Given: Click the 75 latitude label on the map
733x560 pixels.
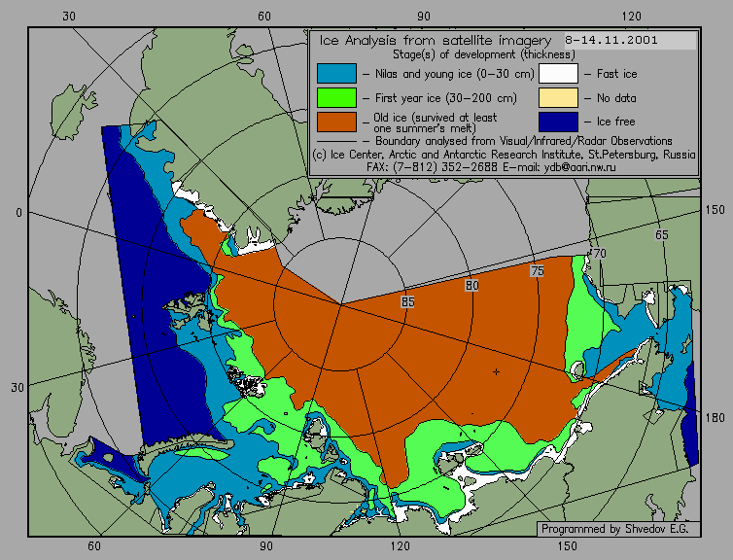Looking at the screenshot, I should 538,271.
